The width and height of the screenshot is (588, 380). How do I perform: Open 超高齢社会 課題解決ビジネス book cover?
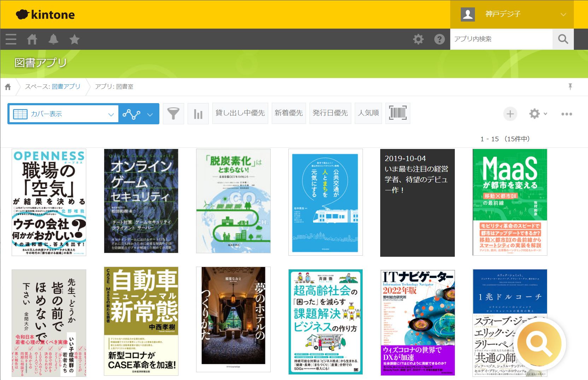pyautogui.click(x=325, y=322)
